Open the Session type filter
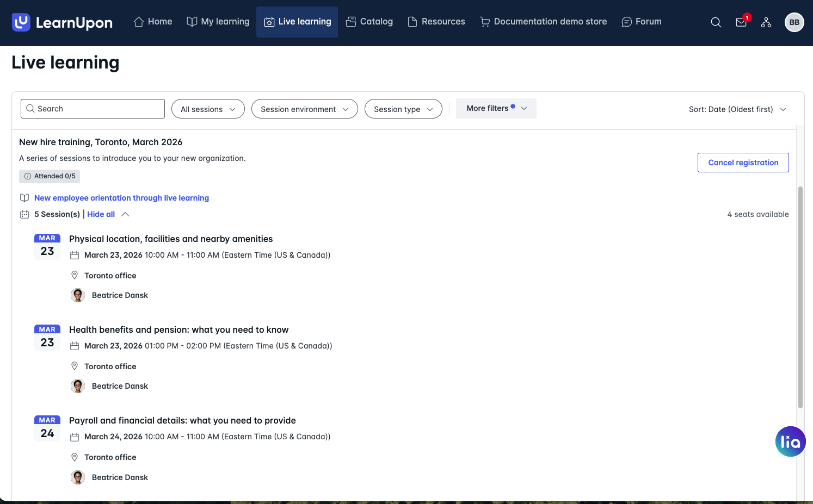The height and width of the screenshot is (504, 813). [403, 109]
